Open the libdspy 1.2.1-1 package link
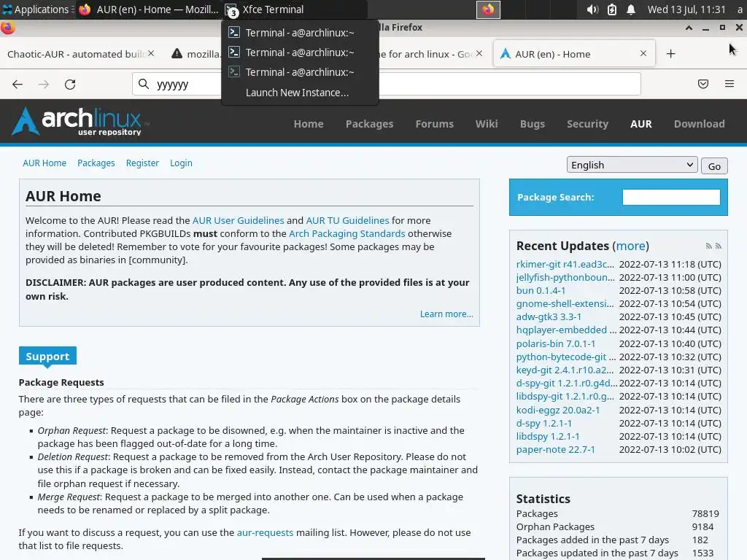747x560 pixels. point(548,436)
